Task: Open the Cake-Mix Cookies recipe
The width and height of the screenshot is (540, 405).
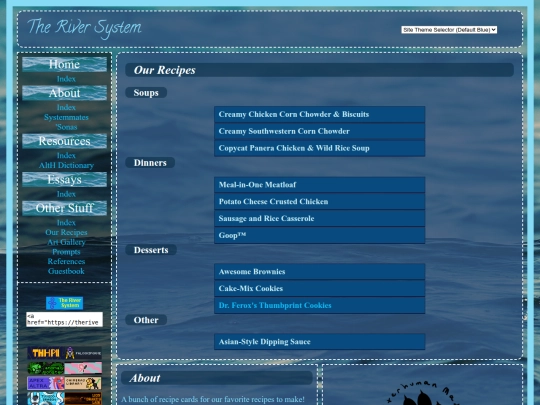Action: [320, 289]
